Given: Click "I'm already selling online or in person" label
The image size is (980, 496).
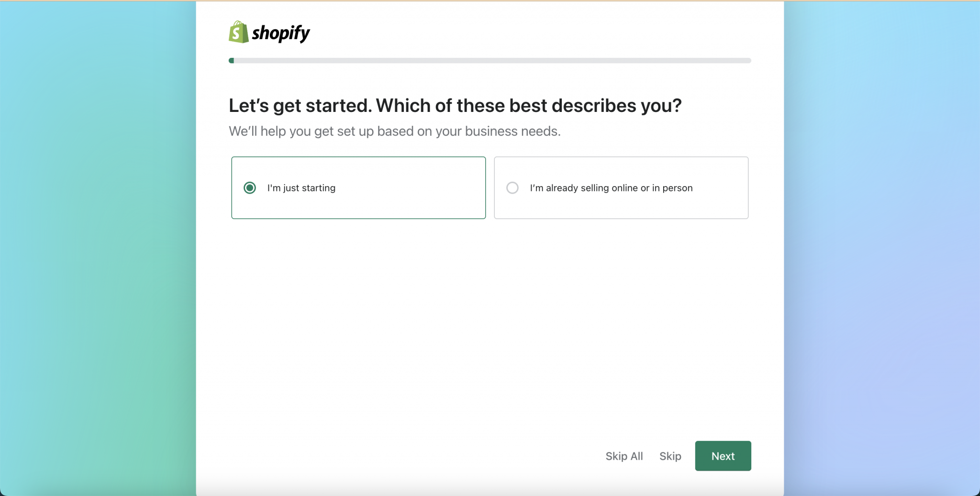Looking at the screenshot, I should pyautogui.click(x=611, y=188).
